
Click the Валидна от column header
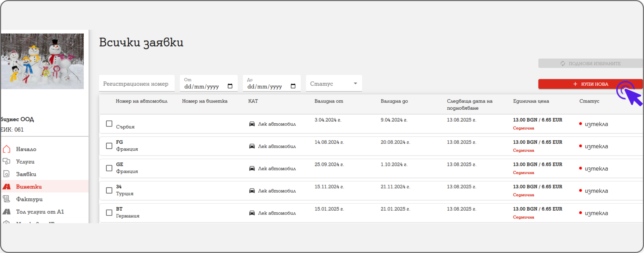tap(329, 101)
